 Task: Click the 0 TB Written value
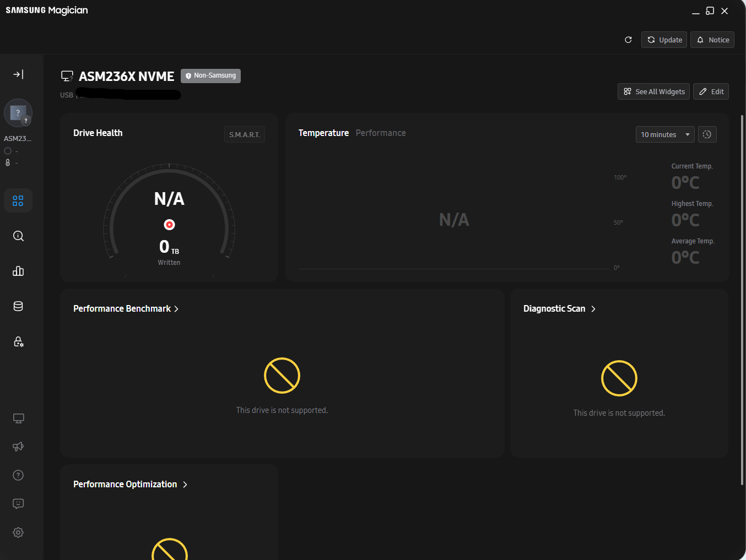point(169,247)
